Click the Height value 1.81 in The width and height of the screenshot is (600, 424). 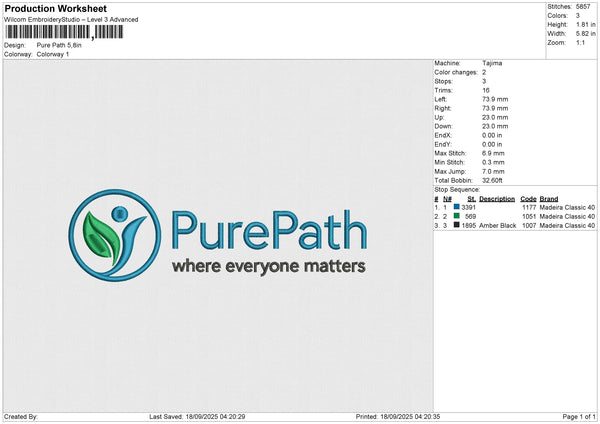coord(585,24)
